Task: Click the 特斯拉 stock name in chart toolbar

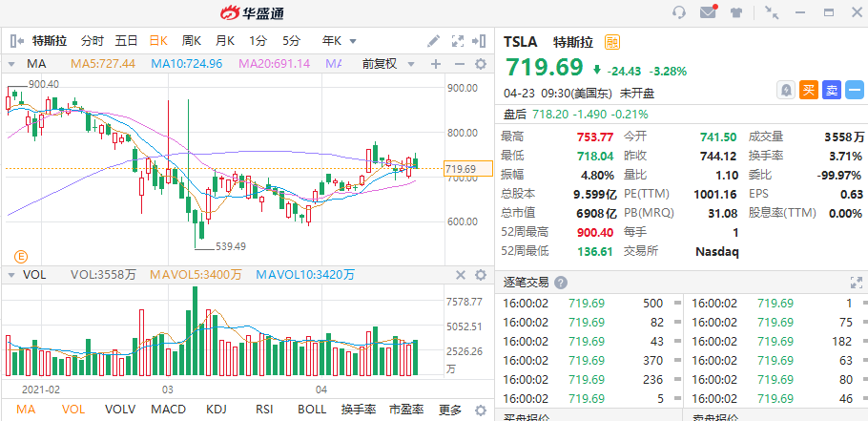Action: [50, 40]
